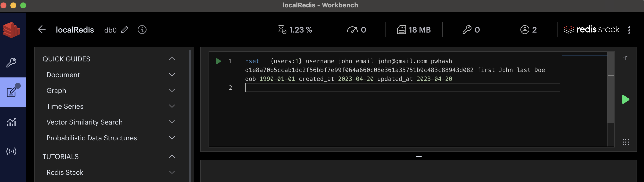The image size is (644, 182).
Task: Click the Redis logo icon in the sidebar
Action: point(11,30)
